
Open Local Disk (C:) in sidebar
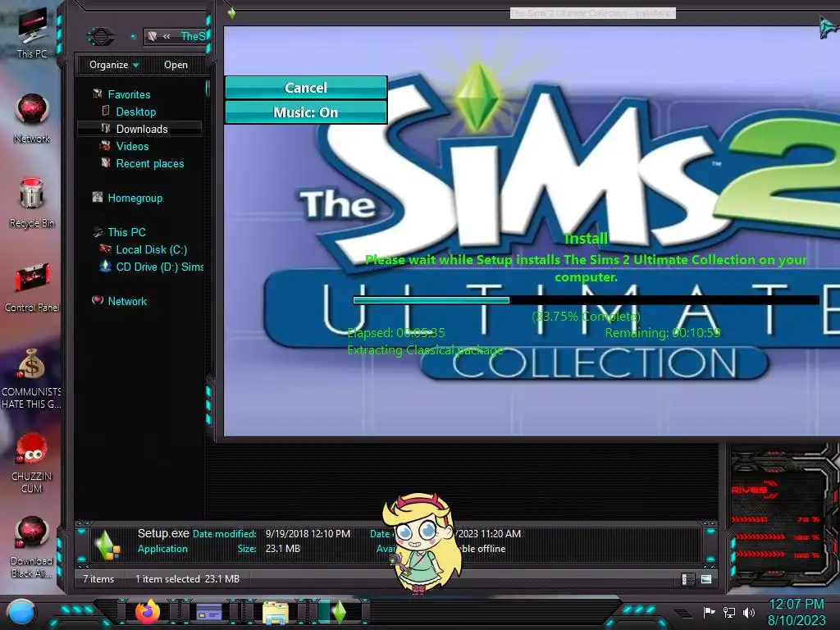[152, 249]
